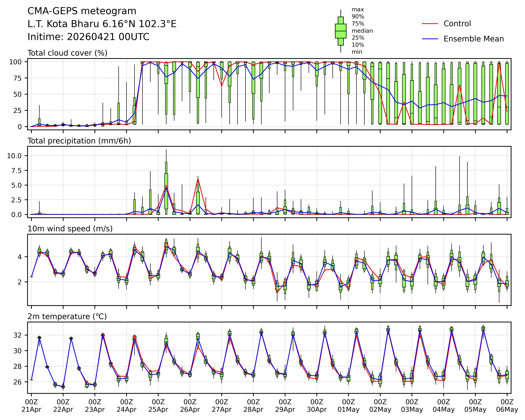Click the '10.0' precipitation y-axis tick label

click(x=14, y=156)
